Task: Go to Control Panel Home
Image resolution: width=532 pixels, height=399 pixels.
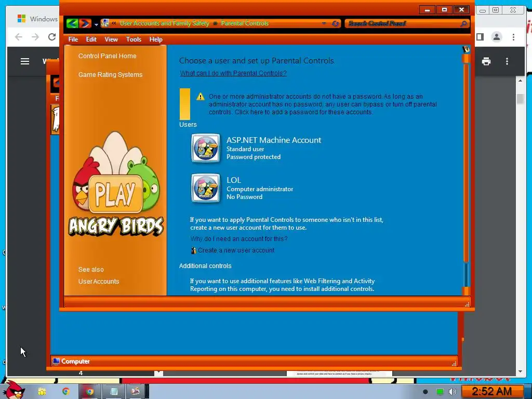Action: click(107, 56)
